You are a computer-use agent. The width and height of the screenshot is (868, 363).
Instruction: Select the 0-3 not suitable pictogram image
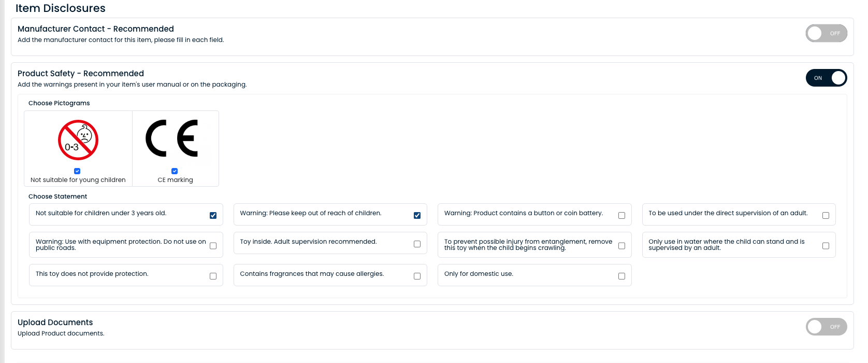tap(78, 140)
